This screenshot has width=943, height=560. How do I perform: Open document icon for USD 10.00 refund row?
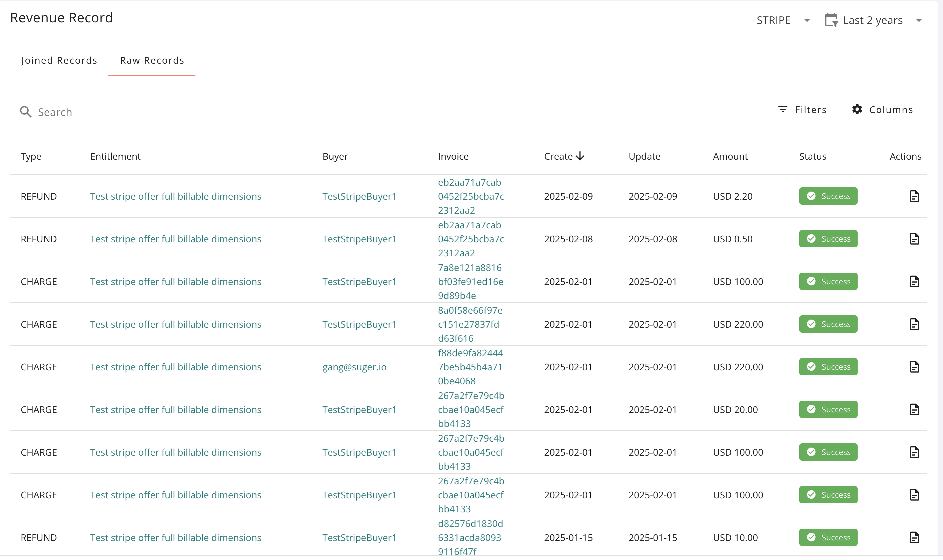pos(914,537)
